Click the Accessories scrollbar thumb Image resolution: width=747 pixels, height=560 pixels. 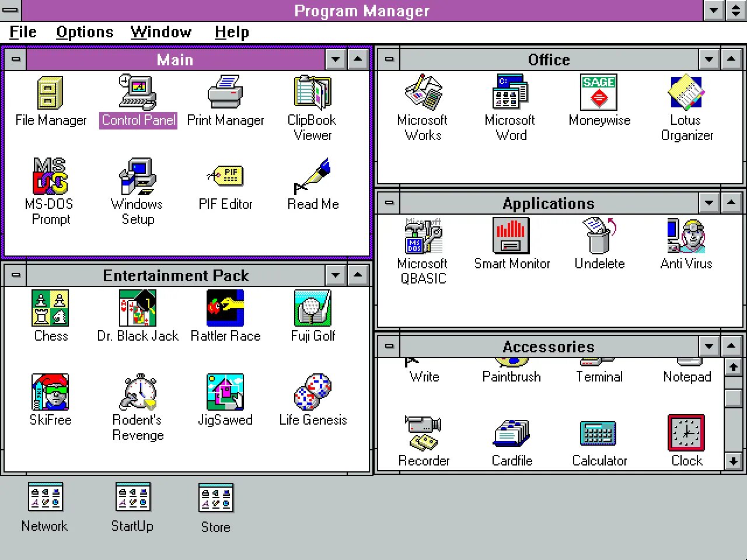click(733, 397)
